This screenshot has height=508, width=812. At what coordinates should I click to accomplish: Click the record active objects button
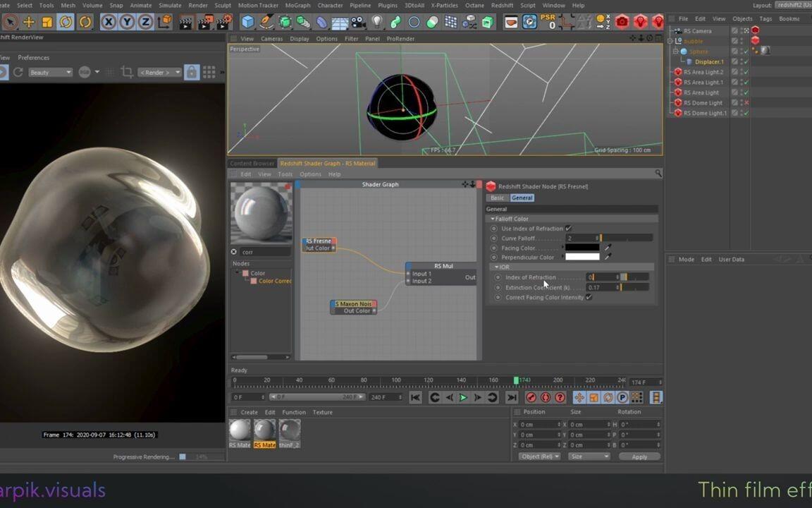tap(531, 398)
